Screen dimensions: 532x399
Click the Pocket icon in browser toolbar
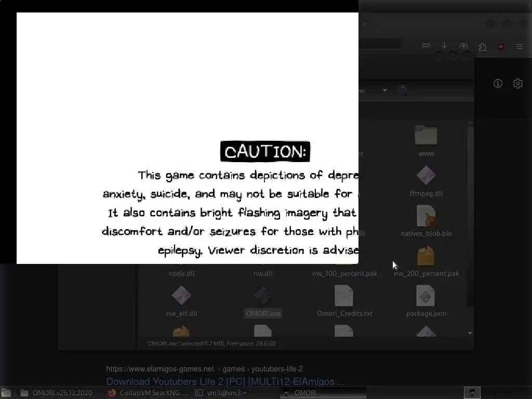click(x=426, y=46)
